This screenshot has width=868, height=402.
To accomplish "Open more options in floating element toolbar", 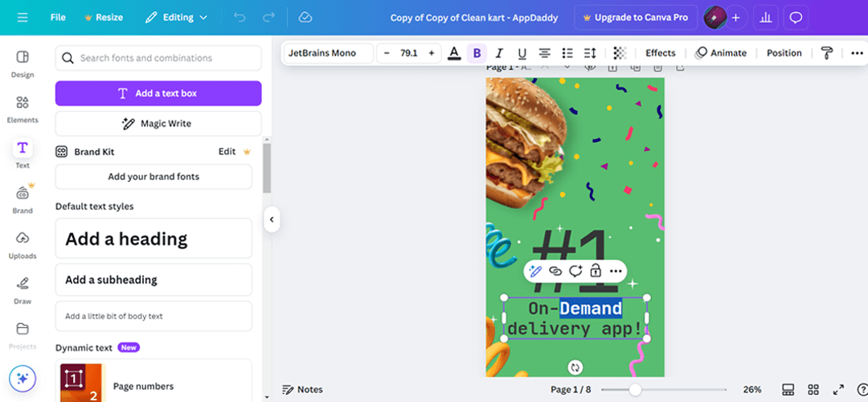I will (616, 271).
